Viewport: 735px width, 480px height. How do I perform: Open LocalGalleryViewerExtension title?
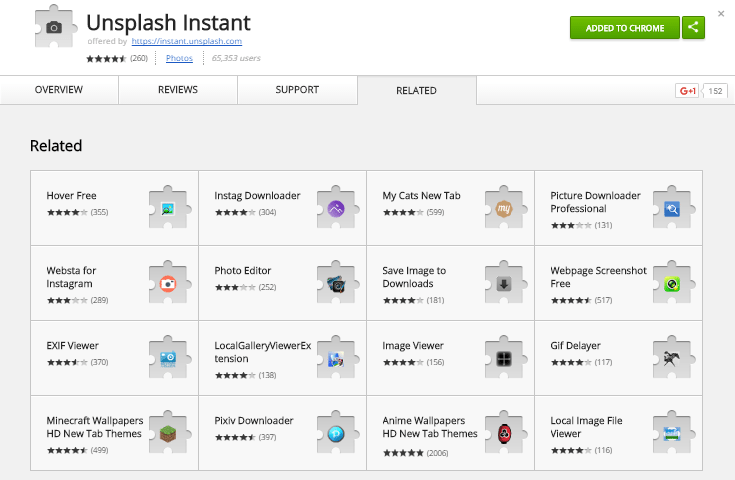262,352
